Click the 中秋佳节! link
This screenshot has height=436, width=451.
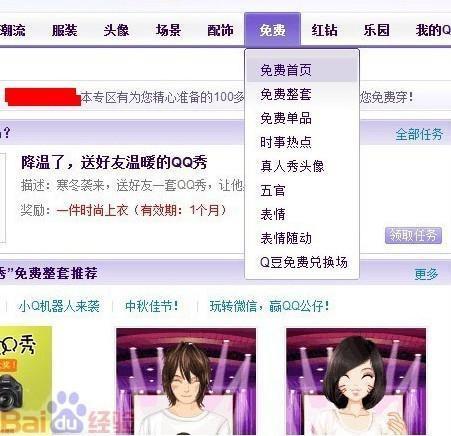[x=152, y=306]
